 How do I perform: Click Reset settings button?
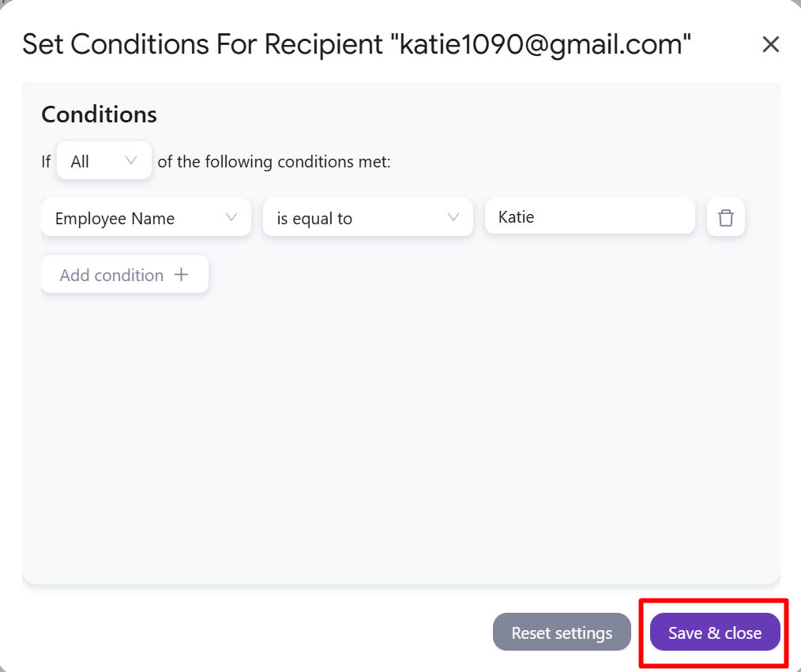coord(562,633)
